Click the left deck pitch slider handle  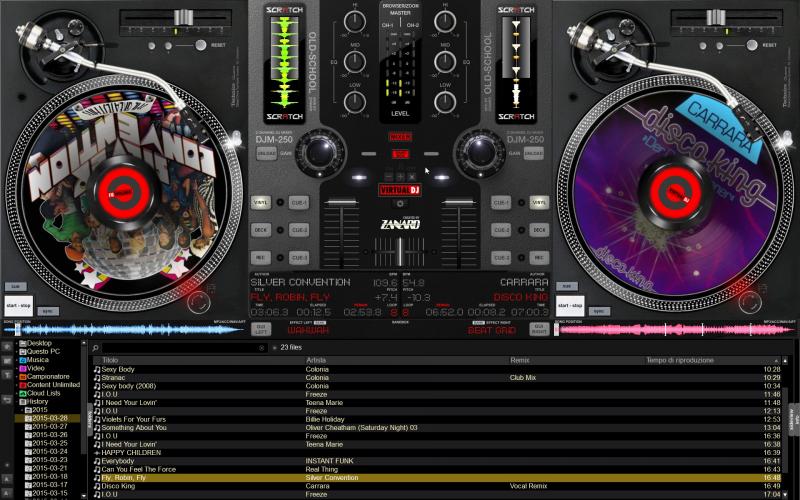pos(183,17)
